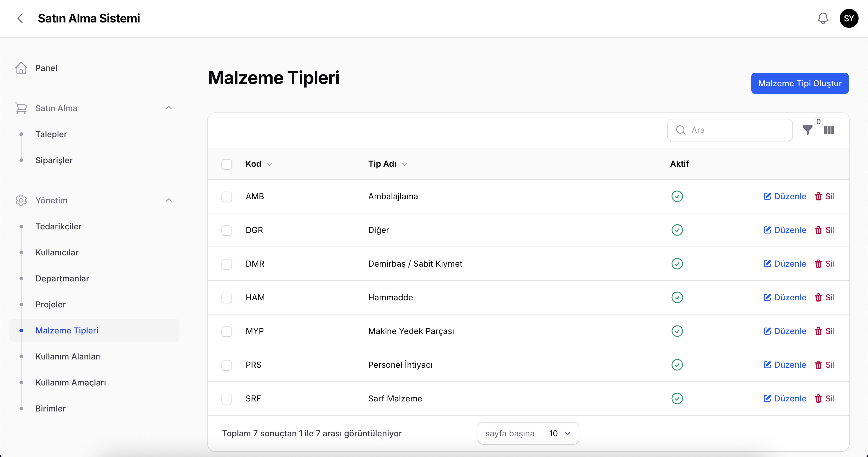Viewport: 868px width, 457px height.
Task: Tick the checkbox for the DGR row
Action: click(227, 230)
